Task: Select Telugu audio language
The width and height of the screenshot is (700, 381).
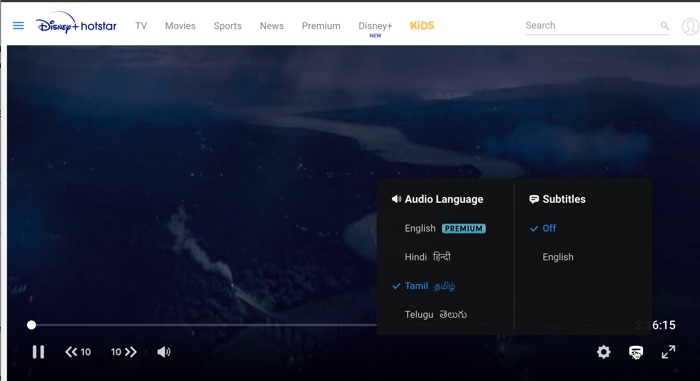Action: tap(435, 314)
